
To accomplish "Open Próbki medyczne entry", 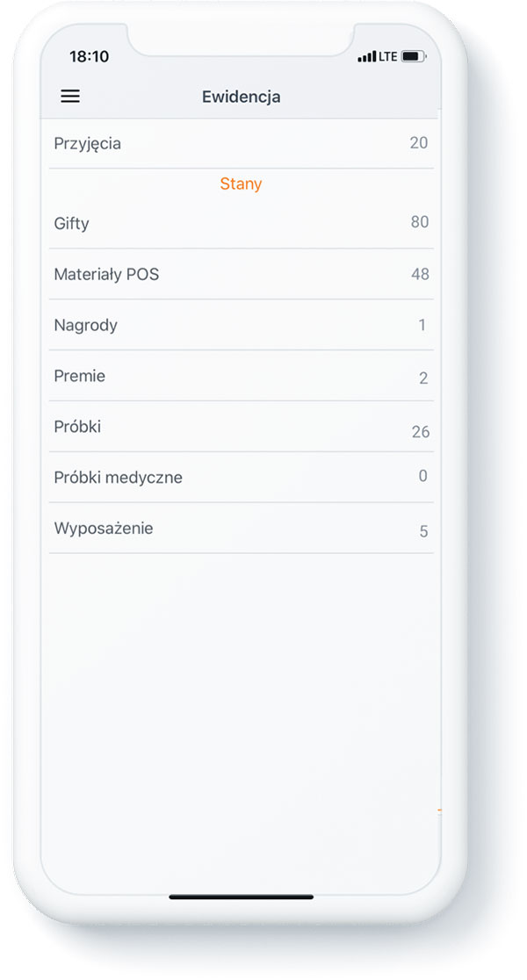I will [241, 478].
